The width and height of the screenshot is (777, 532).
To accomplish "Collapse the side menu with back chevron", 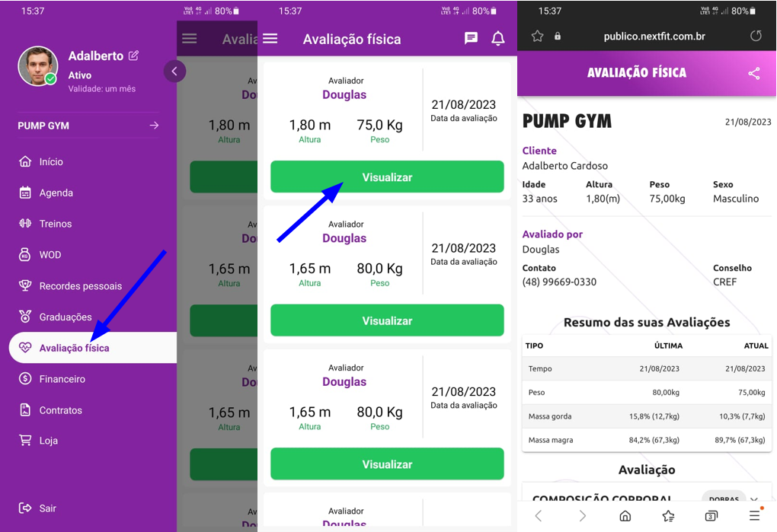I will pos(174,72).
